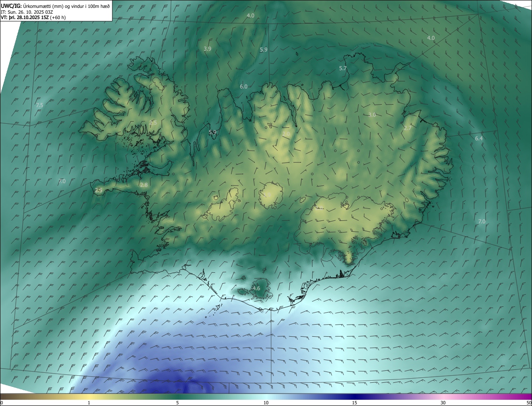This screenshot has height=406, width=532.
Task: Click the color scale tick labeled 1
Action: pyautogui.click(x=89, y=403)
